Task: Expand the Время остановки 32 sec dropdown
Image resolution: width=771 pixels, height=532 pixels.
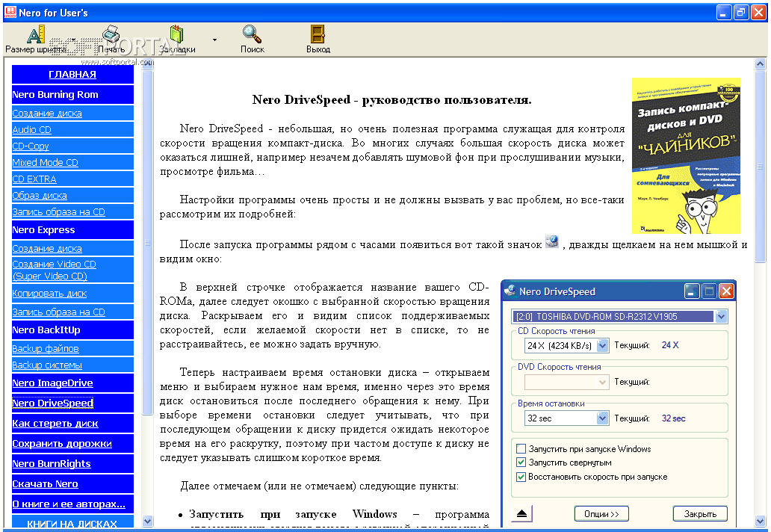Action: [x=603, y=418]
